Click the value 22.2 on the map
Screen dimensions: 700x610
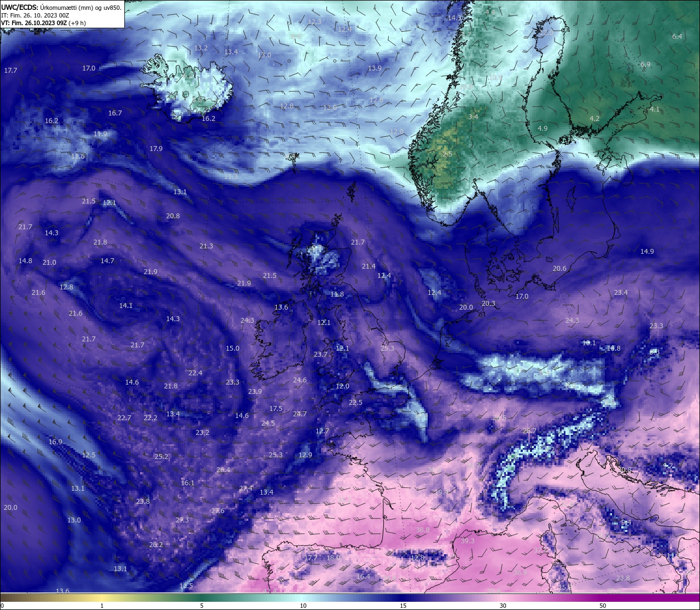tap(150, 418)
